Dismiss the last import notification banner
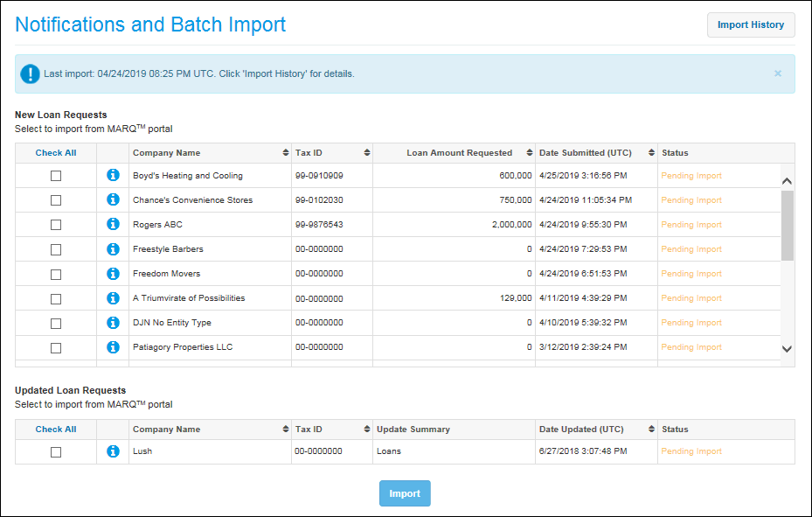 coord(777,73)
